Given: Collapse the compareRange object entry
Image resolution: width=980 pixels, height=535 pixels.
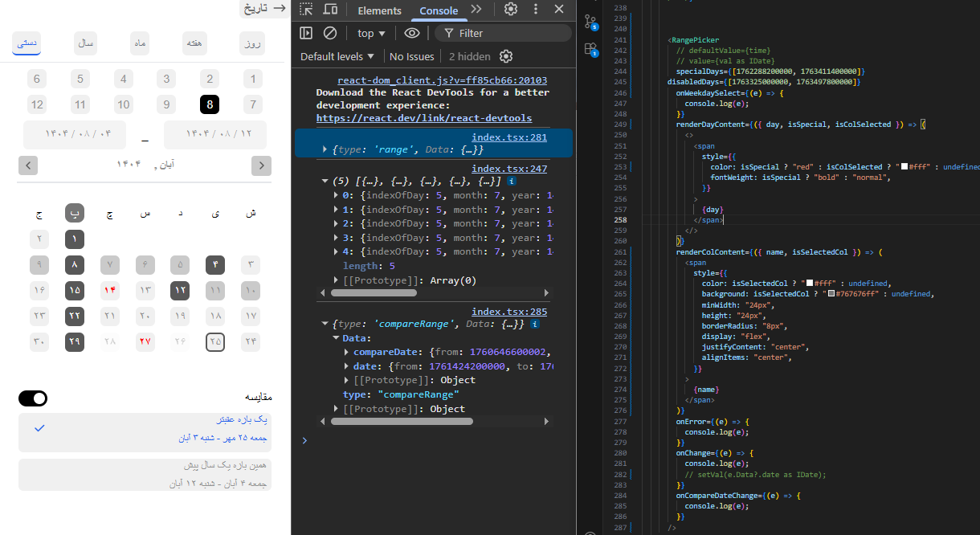Looking at the screenshot, I should (325, 325).
